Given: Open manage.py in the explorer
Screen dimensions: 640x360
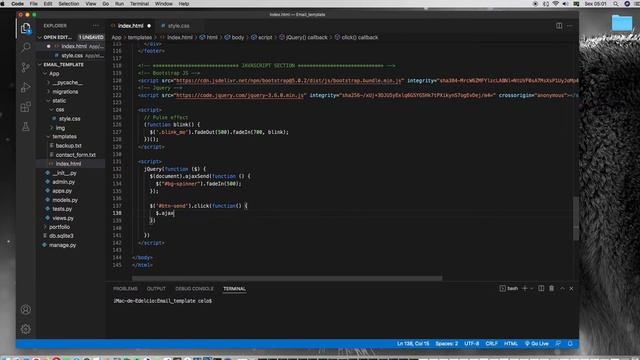Looking at the screenshot, I should 62,245.
